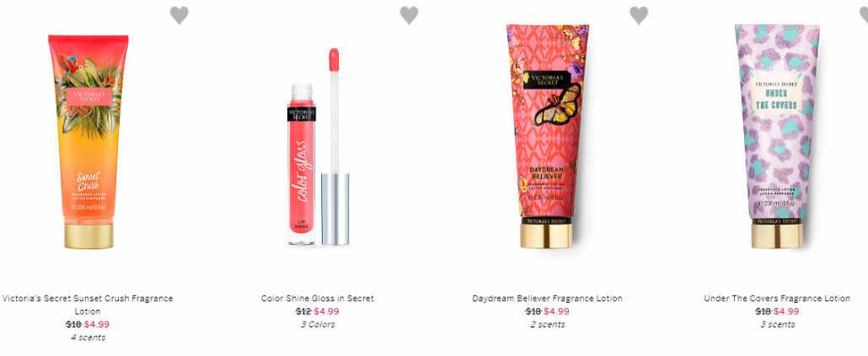Follow the Under The Covers Fragrance Lotion title

(x=777, y=298)
